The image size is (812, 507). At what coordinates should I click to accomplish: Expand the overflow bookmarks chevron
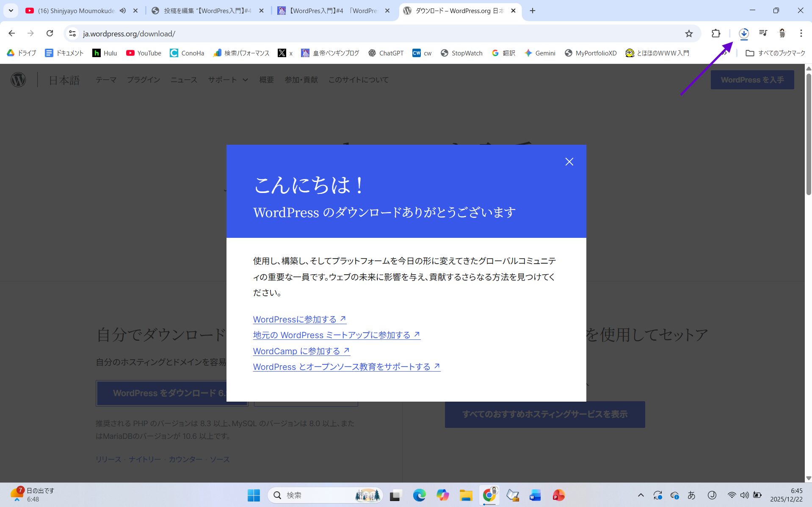[726, 53]
